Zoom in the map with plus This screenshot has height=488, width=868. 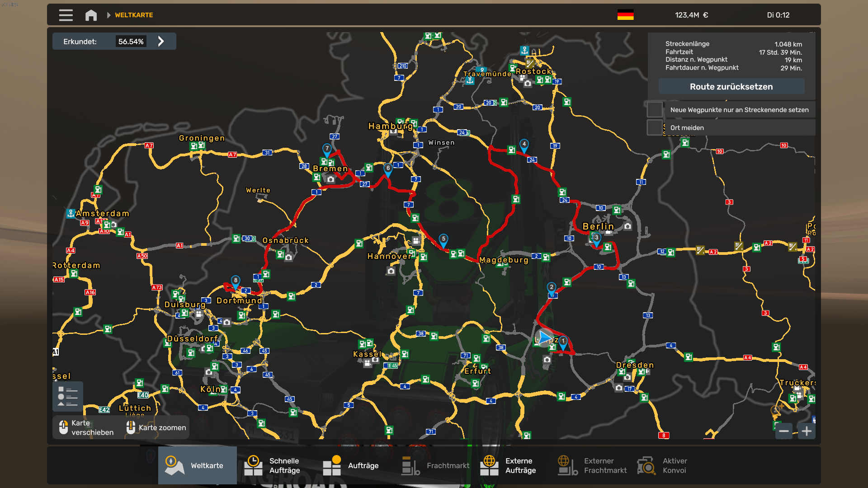(x=807, y=431)
